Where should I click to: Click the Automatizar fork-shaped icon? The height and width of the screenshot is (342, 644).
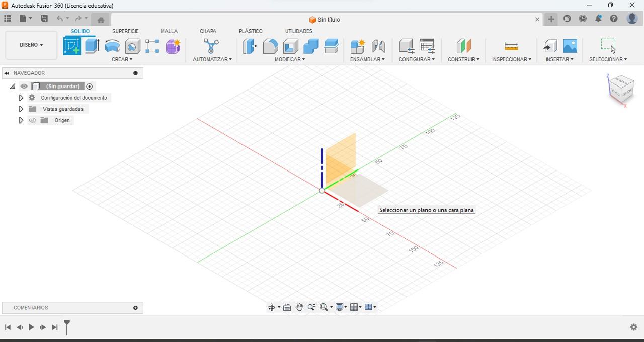tap(211, 46)
